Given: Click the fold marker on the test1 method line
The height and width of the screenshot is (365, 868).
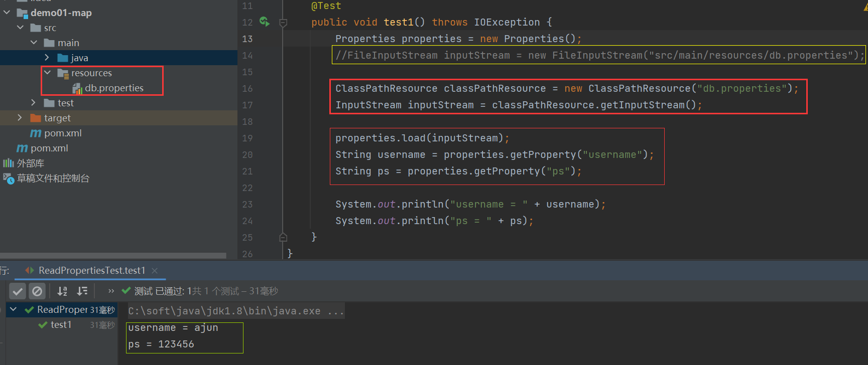Looking at the screenshot, I should pos(283,23).
